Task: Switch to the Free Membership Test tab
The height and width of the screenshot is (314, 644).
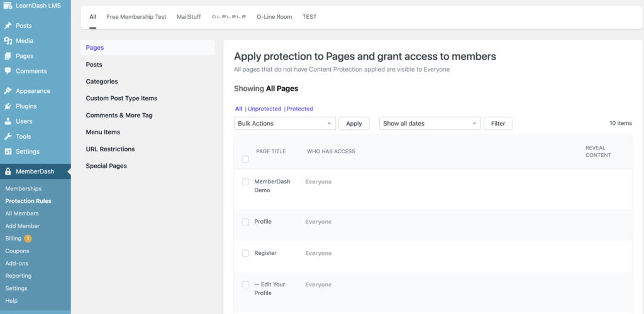Action: pyautogui.click(x=136, y=17)
